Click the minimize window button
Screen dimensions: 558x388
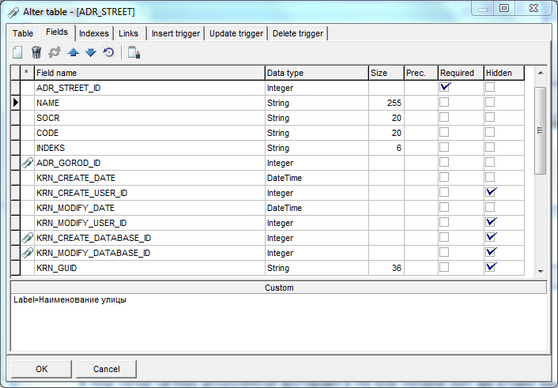coord(483,8)
